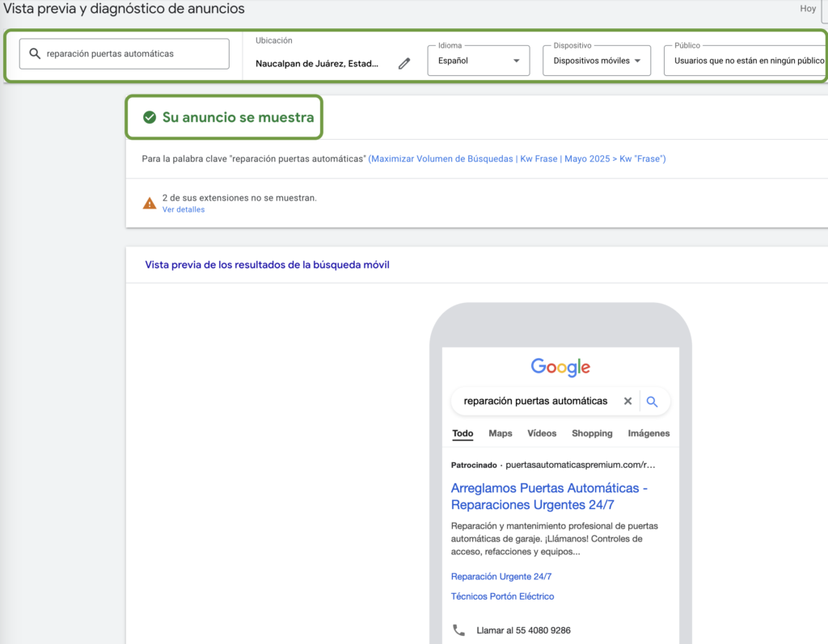Select the Maps tab in preview
Image resolution: width=828 pixels, height=644 pixels.
(x=500, y=433)
